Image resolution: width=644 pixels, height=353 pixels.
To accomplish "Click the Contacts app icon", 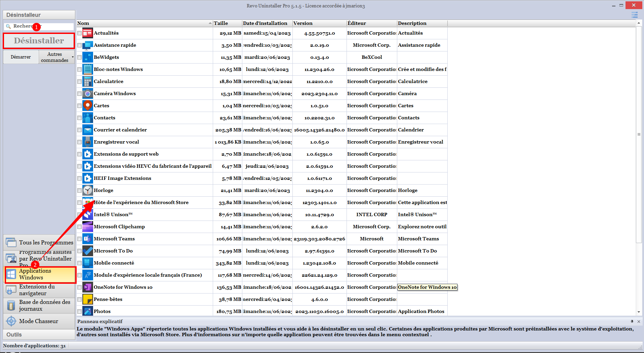I will tap(88, 118).
